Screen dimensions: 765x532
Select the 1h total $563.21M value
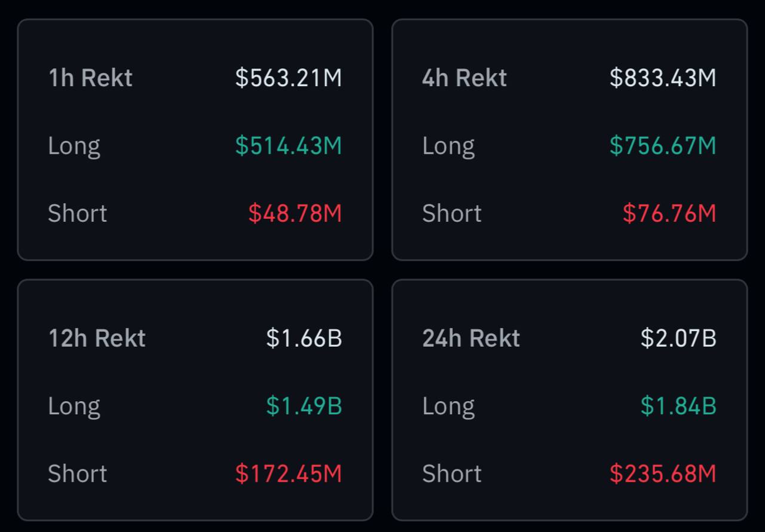pos(288,78)
